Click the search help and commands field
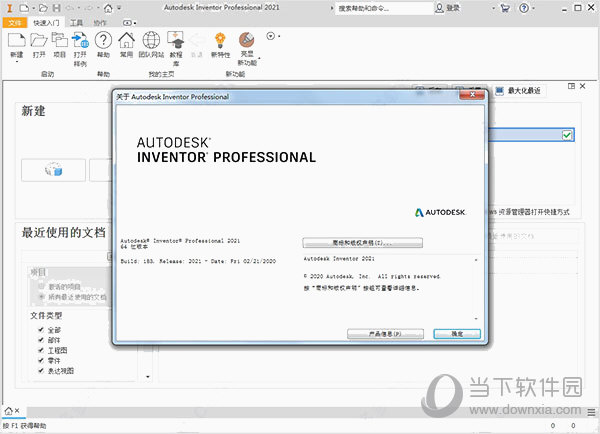 [384, 8]
